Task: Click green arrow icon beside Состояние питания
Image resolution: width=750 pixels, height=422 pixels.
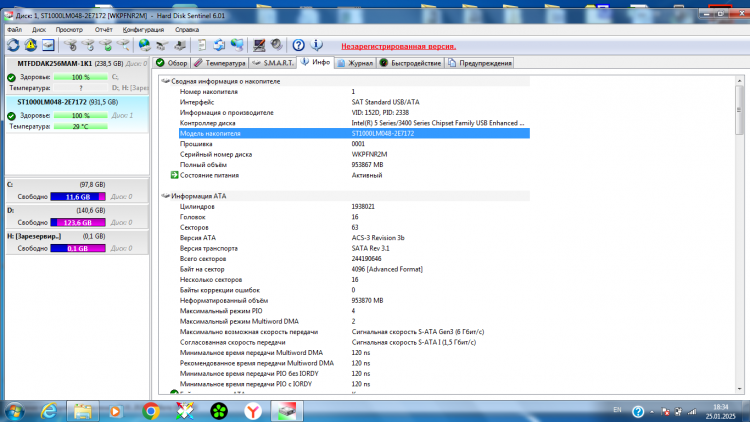Action: [175, 175]
